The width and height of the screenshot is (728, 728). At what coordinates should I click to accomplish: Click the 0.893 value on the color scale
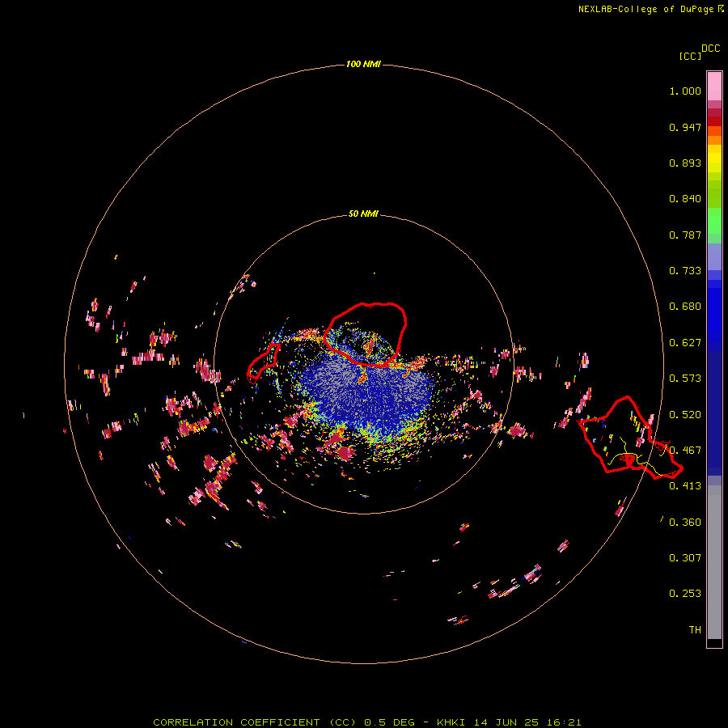coord(685,163)
